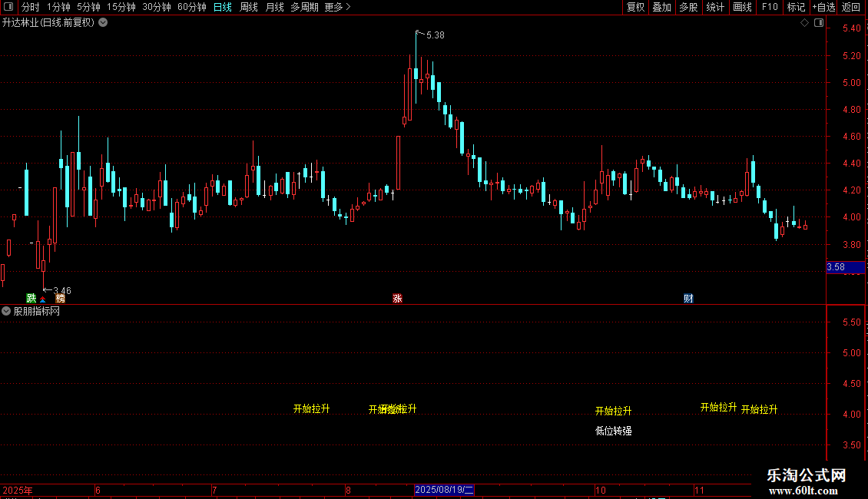This screenshot has width=868, height=499.
Task: Click the 升达林业(日线.前复权) chart title
Action: pyautogui.click(x=48, y=23)
